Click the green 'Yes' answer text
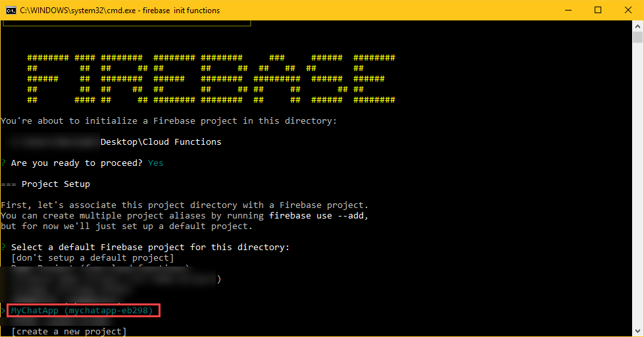Image resolution: width=644 pixels, height=337 pixels. pyautogui.click(x=156, y=163)
